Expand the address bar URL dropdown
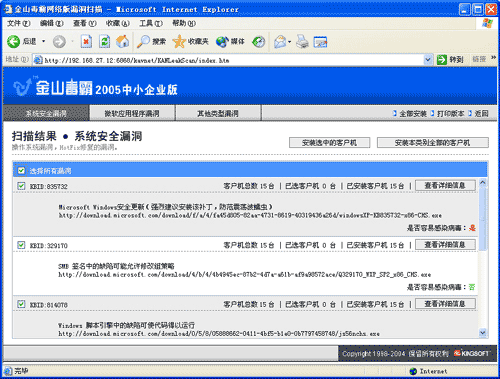The height and width of the screenshot is (379, 500). (428, 60)
